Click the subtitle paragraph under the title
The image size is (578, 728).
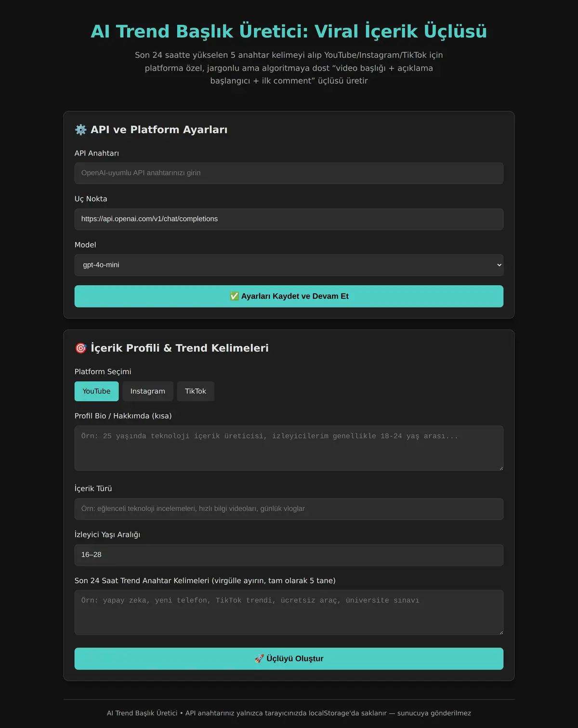click(x=289, y=68)
